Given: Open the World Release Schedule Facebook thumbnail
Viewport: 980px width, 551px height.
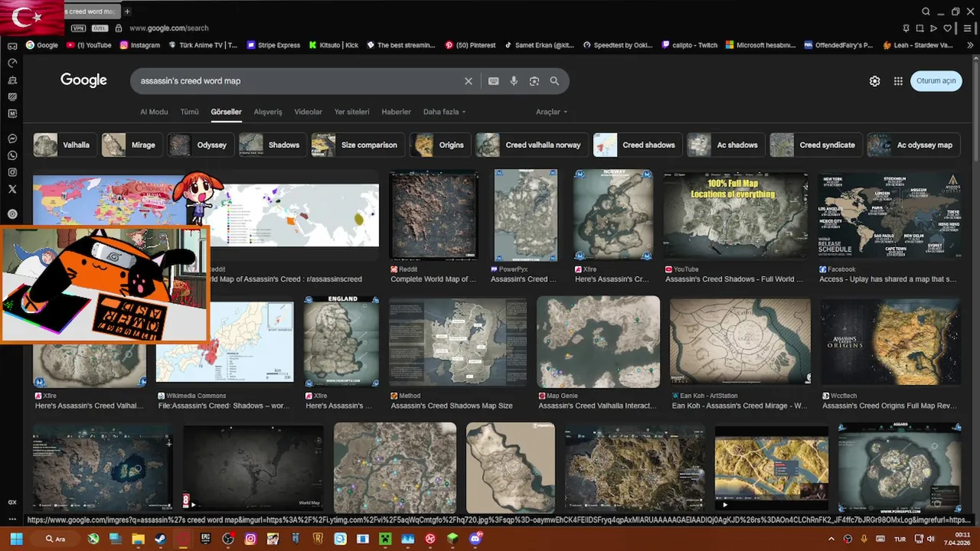Looking at the screenshot, I should [x=890, y=215].
